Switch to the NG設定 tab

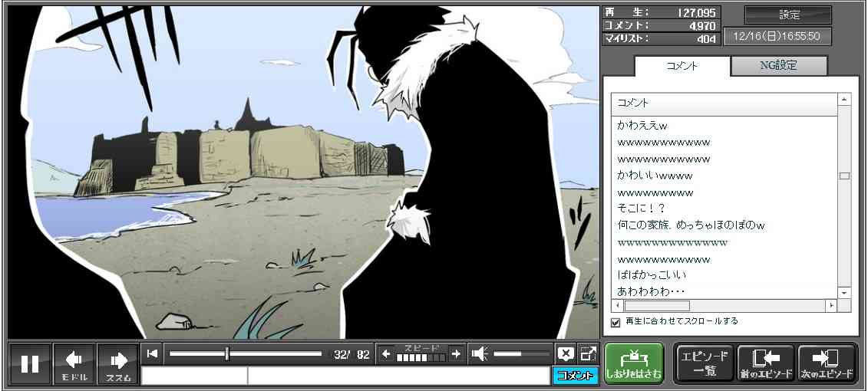tap(778, 66)
